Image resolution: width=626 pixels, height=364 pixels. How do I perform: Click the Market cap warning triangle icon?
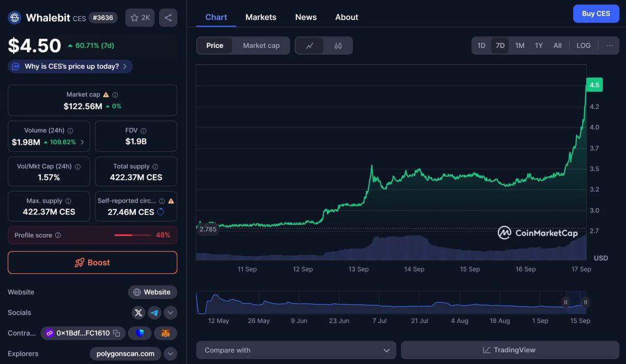[x=106, y=95]
